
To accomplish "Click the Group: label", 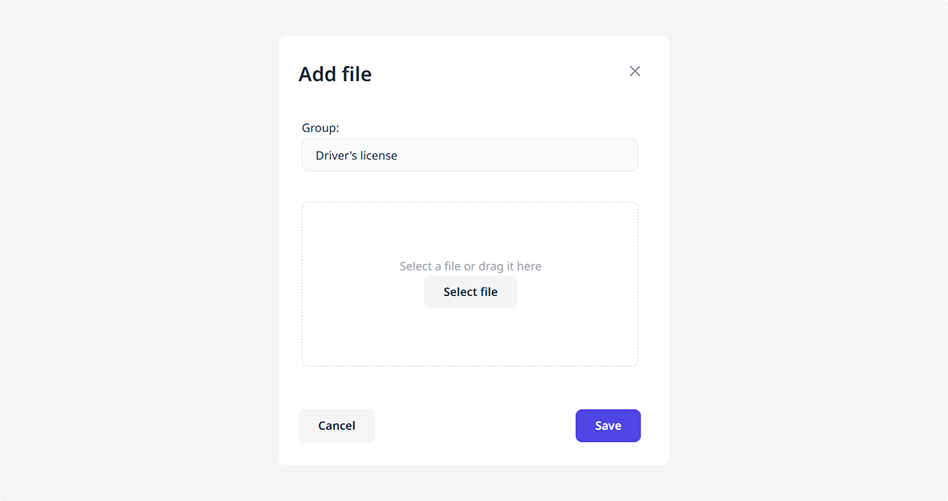I will [x=320, y=128].
